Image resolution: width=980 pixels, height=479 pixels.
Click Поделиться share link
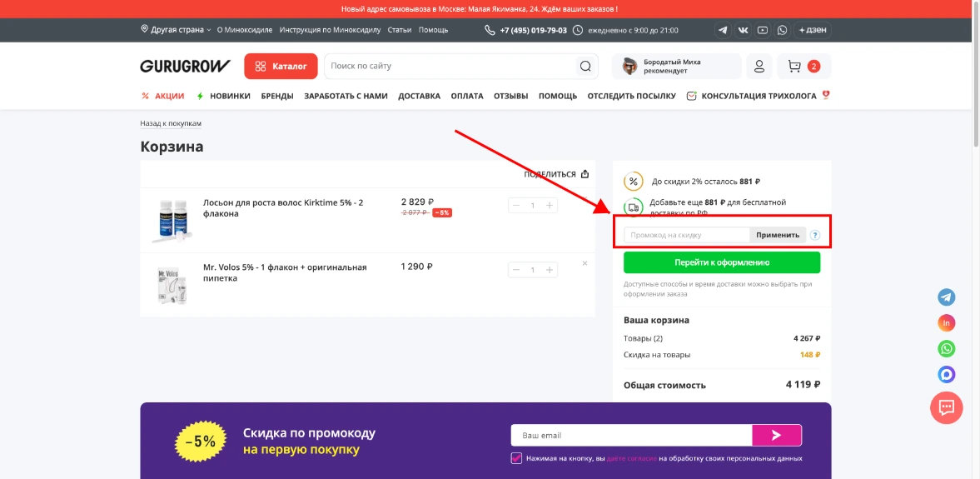[x=550, y=174]
